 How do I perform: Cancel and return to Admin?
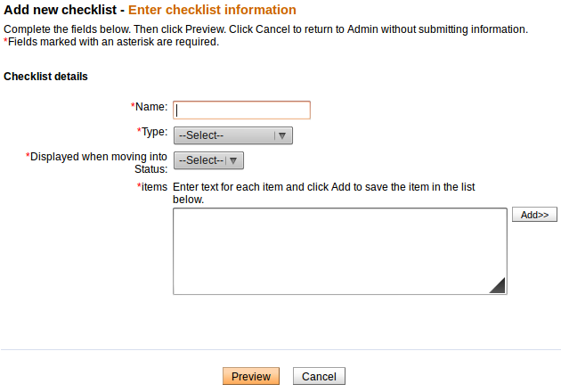pyautogui.click(x=319, y=377)
